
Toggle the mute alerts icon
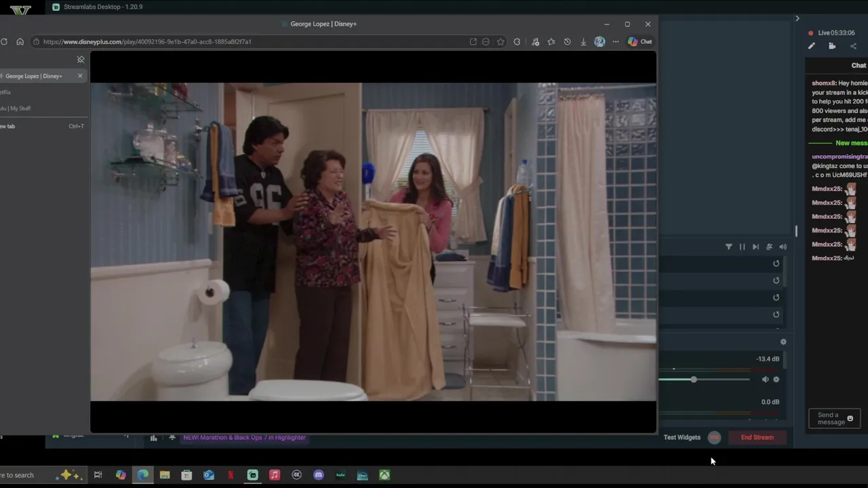[769, 247]
